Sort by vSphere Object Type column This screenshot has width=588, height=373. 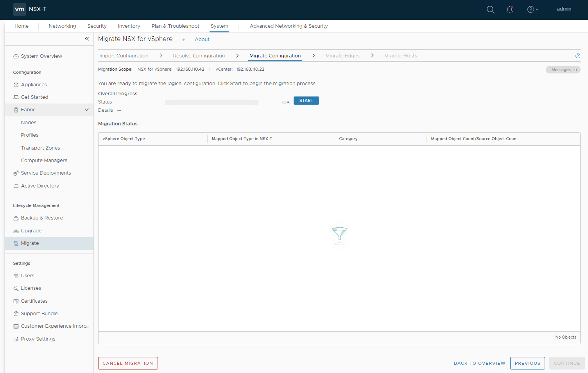coord(124,139)
